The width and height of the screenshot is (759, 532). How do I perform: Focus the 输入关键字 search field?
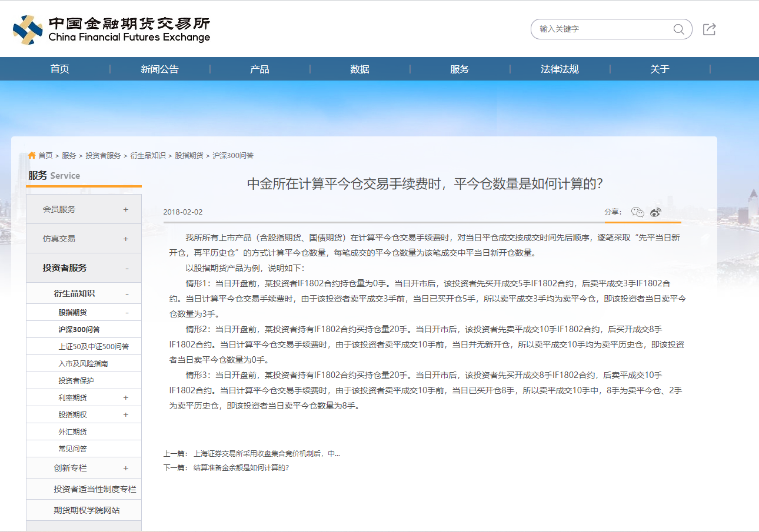click(600, 29)
